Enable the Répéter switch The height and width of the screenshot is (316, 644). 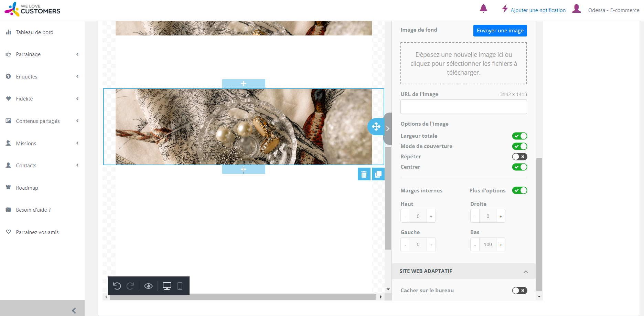519,157
